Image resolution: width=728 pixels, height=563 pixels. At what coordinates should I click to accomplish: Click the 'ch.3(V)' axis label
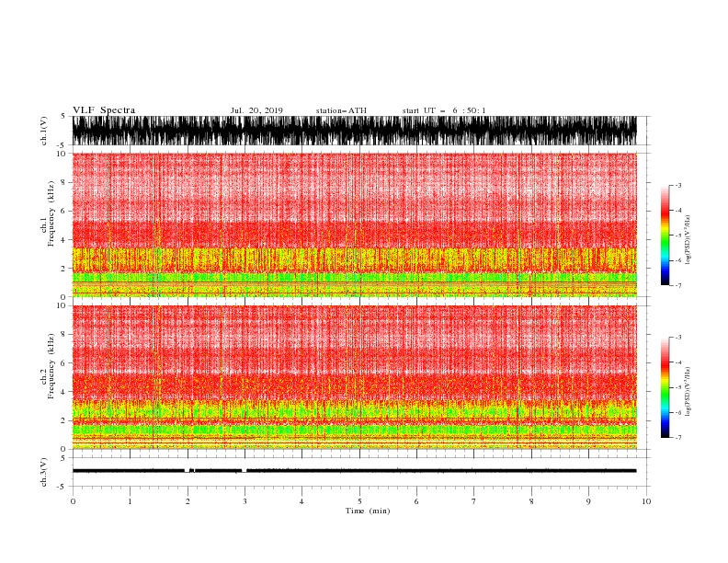[44, 472]
